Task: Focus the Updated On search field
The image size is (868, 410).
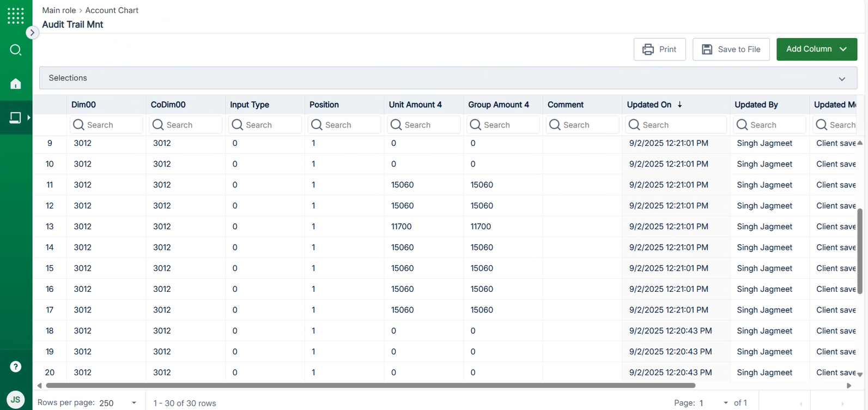Action: (676, 125)
